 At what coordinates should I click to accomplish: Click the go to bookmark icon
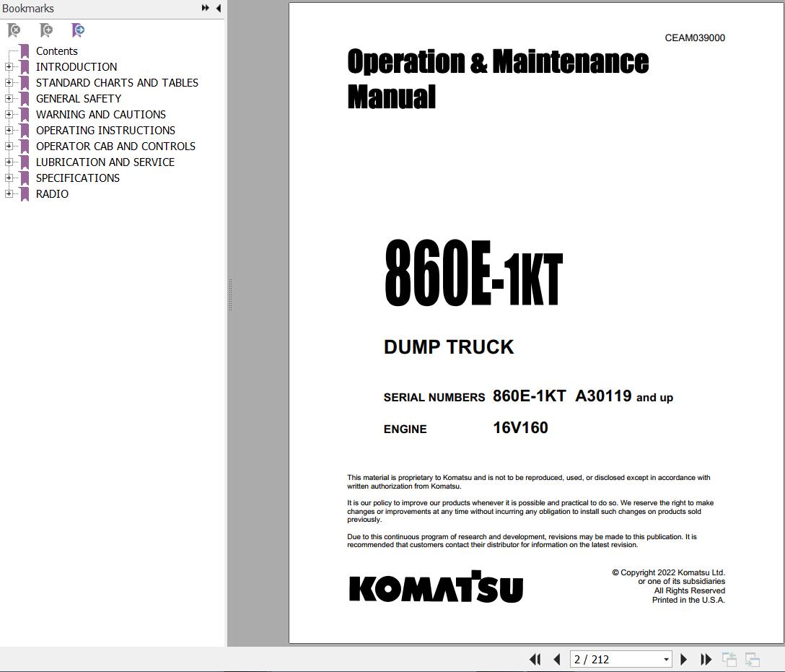coord(78,30)
